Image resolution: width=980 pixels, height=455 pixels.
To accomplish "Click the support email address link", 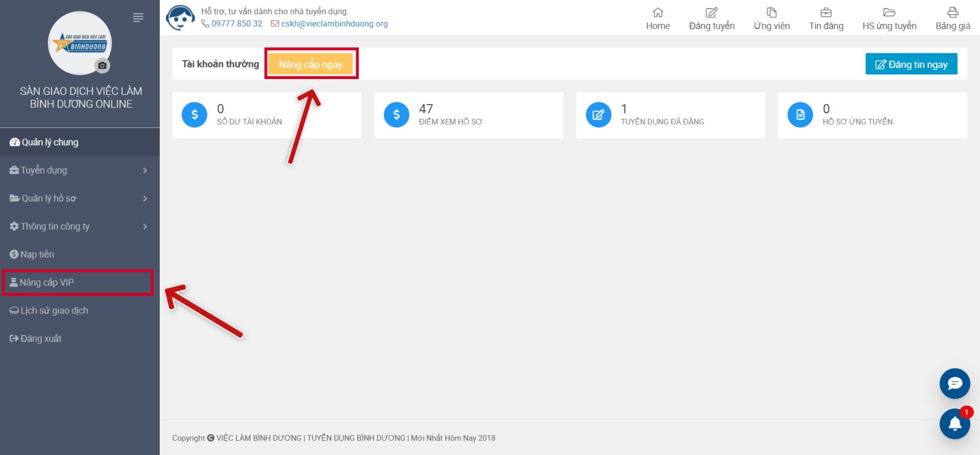I will (334, 24).
